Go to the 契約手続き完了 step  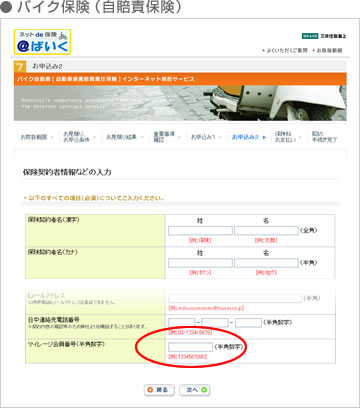tap(325, 137)
